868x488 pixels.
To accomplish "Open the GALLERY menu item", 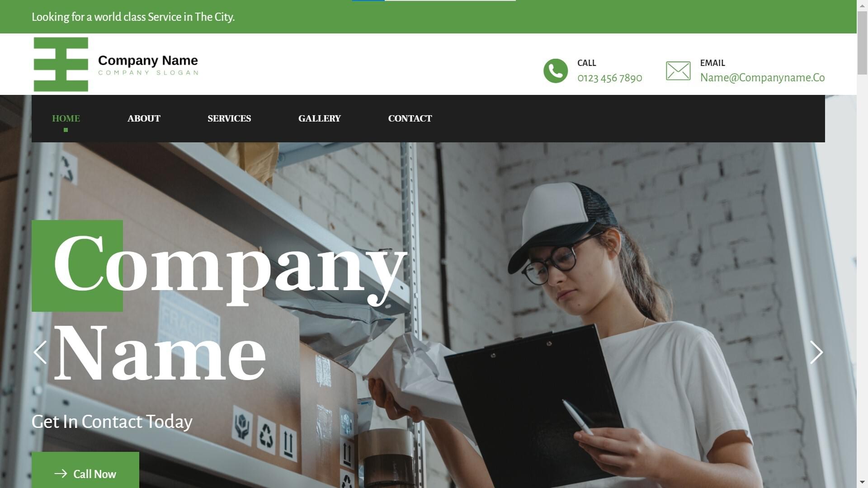I will click(x=320, y=118).
